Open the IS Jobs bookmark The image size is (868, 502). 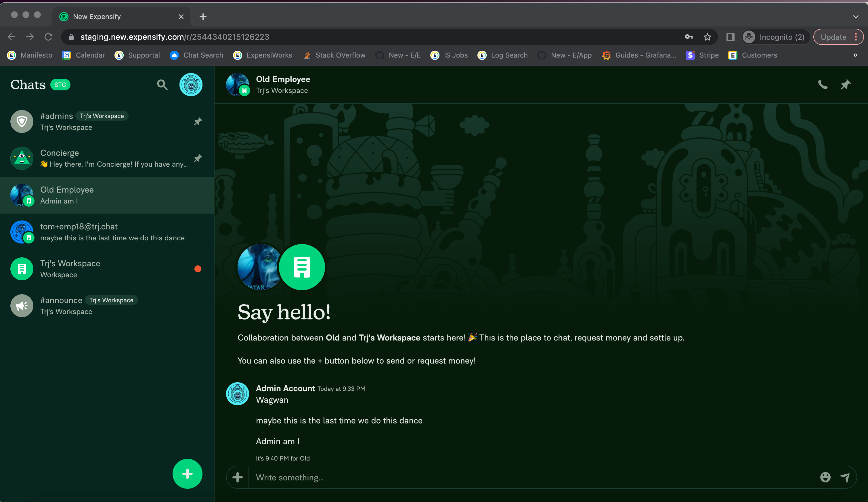pos(449,55)
